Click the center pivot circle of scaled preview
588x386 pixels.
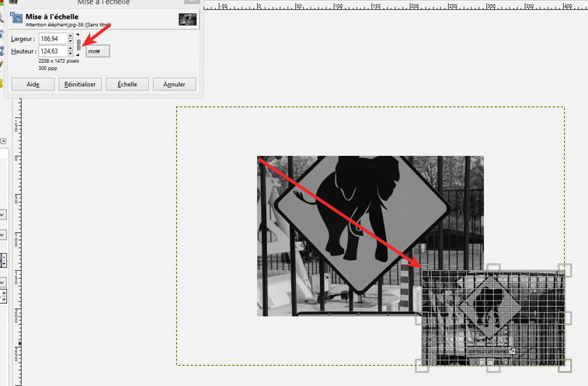point(493,318)
